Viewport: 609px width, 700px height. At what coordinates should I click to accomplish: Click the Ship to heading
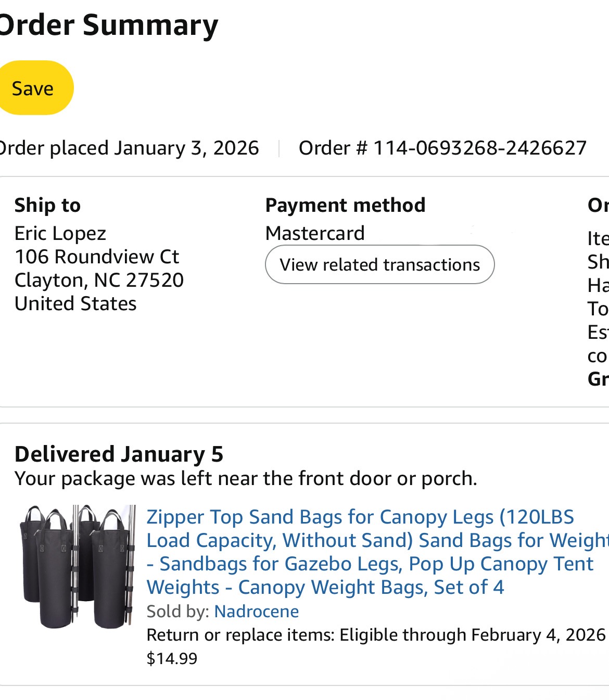tap(47, 205)
